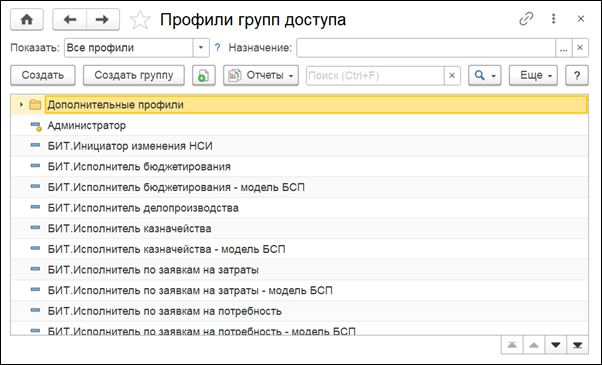
Task: Copy link with the chain icon
Action: tap(526, 19)
